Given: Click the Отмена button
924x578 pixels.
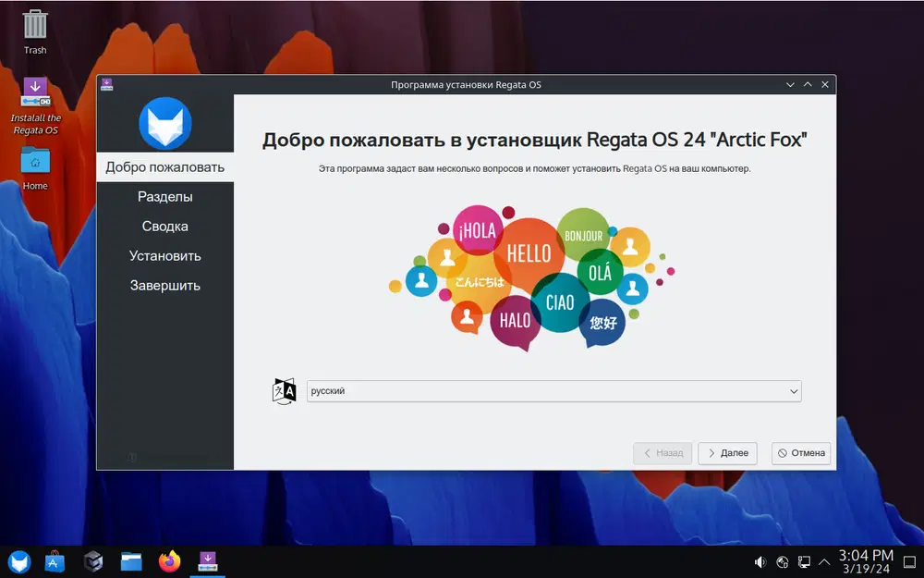Looking at the screenshot, I should point(801,453).
